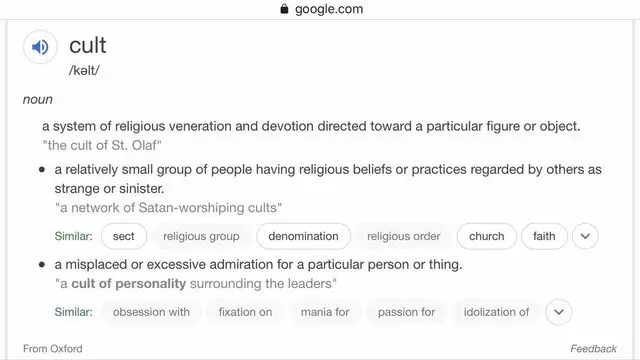Image resolution: width=640 pixels, height=360 pixels.
Task: Click the 'religious order' synonym
Action: pos(404,236)
